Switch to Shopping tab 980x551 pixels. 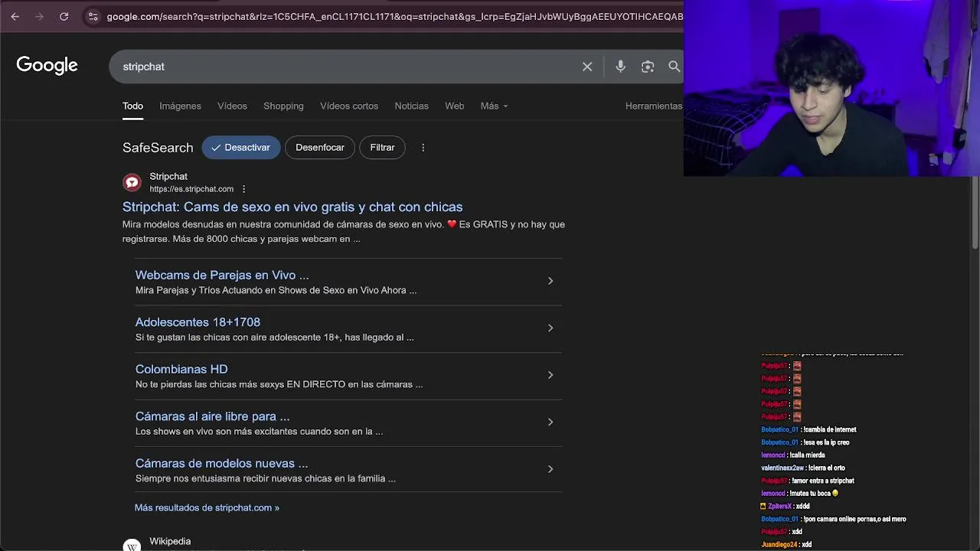click(x=283, y=106)
